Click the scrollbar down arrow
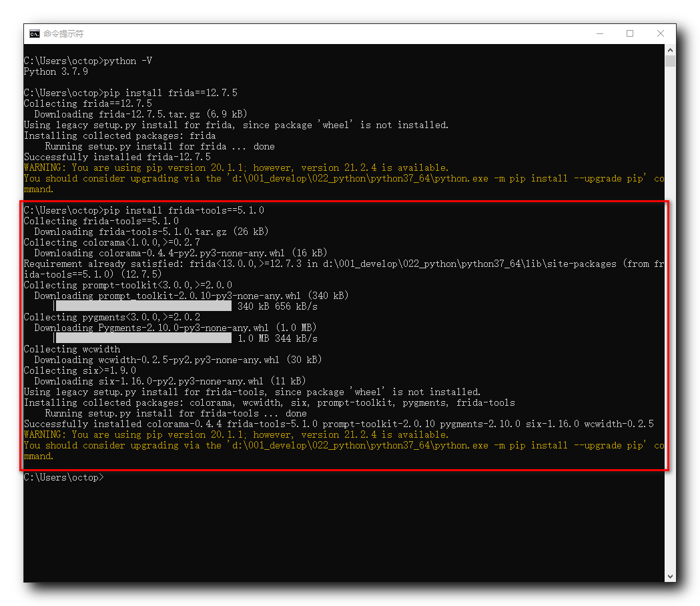The height and width of the screenshot is (606, 700). (669, 576)
